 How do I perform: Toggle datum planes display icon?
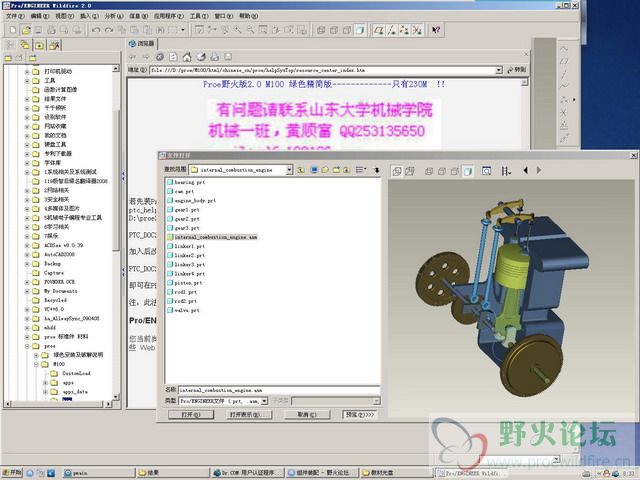click(x=379, y=30)
